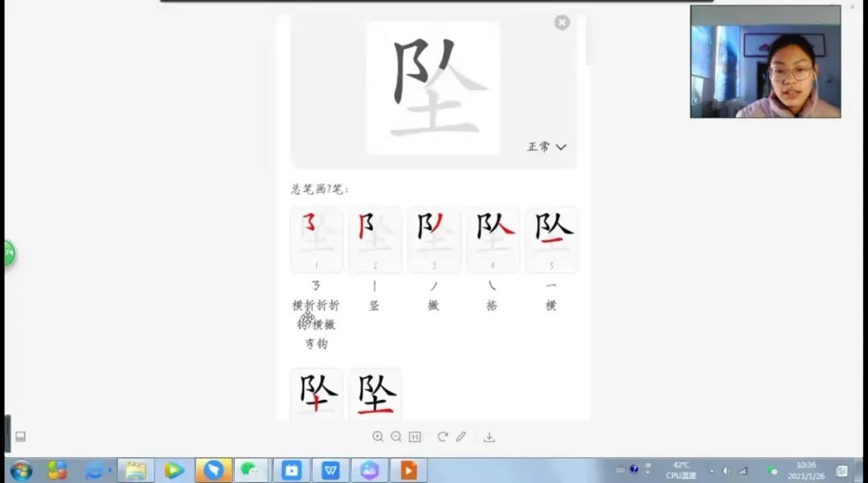868x483 pixels.
Task: Click the animated 坠 character preview
Action: 433,87
